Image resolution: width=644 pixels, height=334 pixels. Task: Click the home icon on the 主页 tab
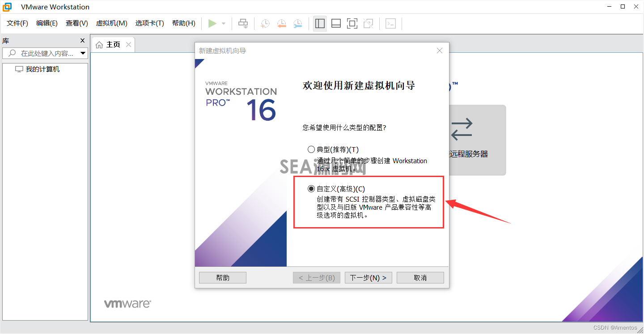click(100, 45)
